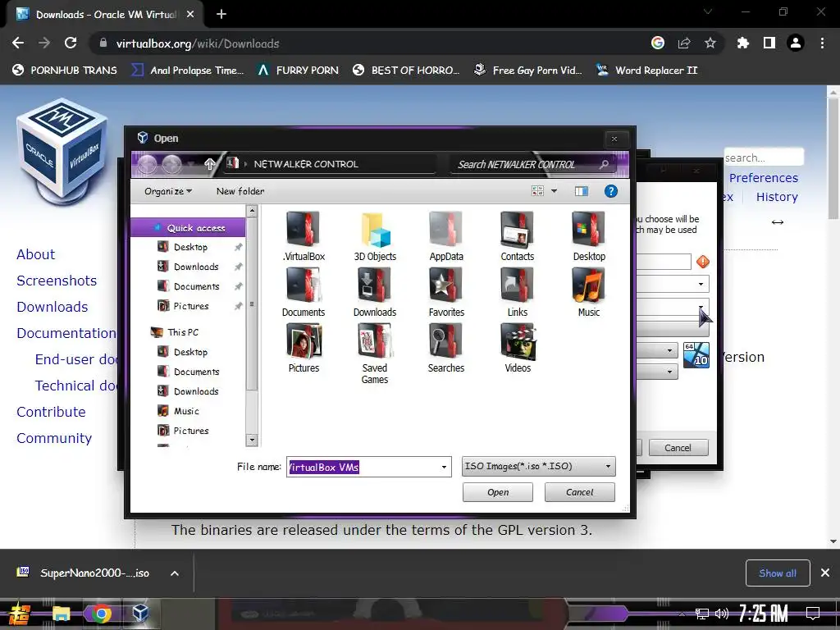840x630 pixels.
Task: Reload the browser page
Action: coord(71,43)
